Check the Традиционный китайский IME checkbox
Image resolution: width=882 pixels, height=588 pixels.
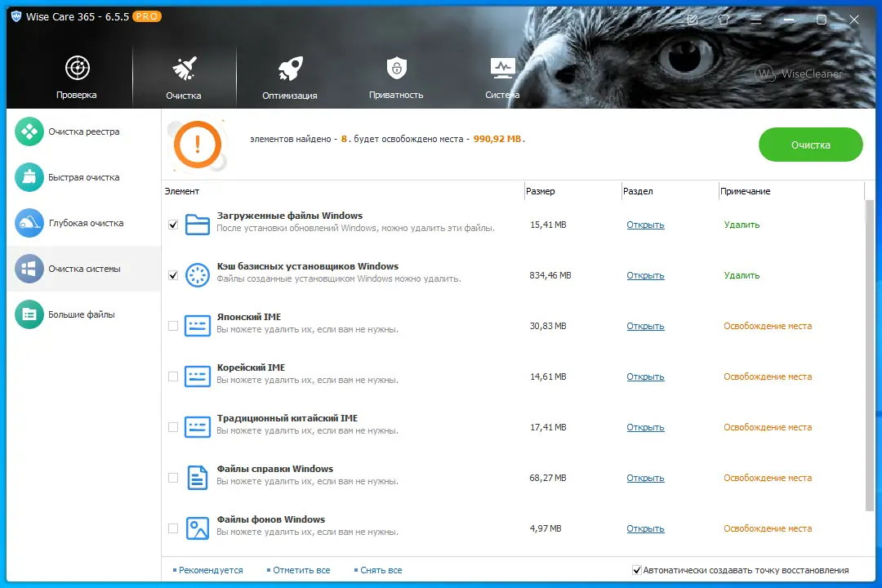click(x=173, y=427)
